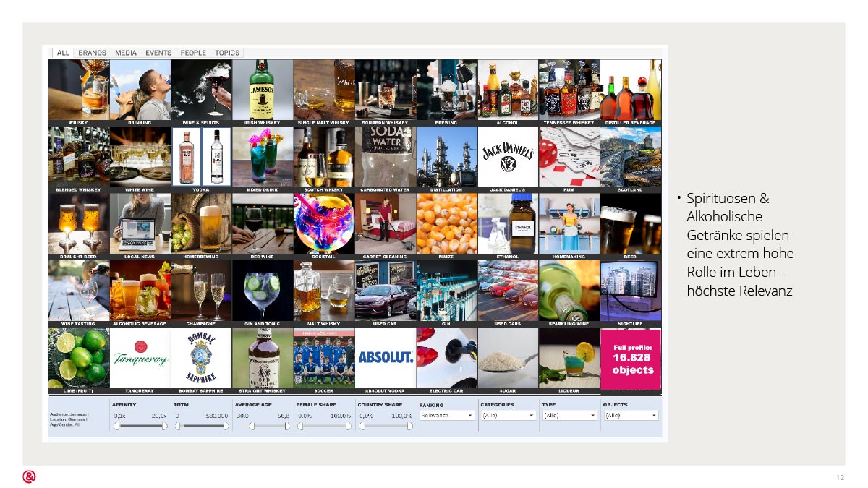Open the Jack Daniel's brand tile
The width and height of the screenshot is (868, 488).
click(x=508, y=156)
